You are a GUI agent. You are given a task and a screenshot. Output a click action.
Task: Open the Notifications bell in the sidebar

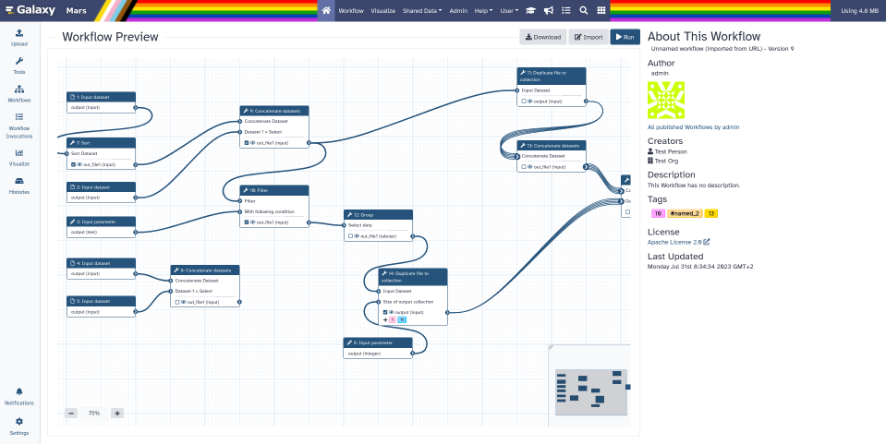19,396
